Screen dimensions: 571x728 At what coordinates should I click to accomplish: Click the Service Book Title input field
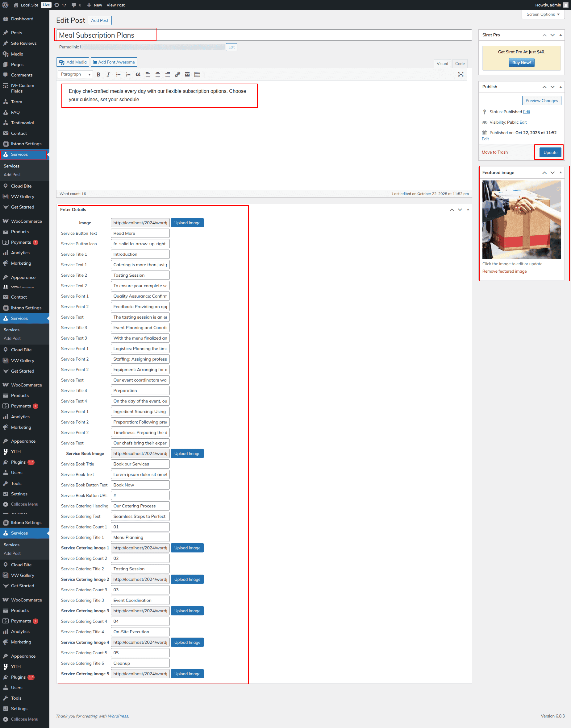click(x=140, y=464)
